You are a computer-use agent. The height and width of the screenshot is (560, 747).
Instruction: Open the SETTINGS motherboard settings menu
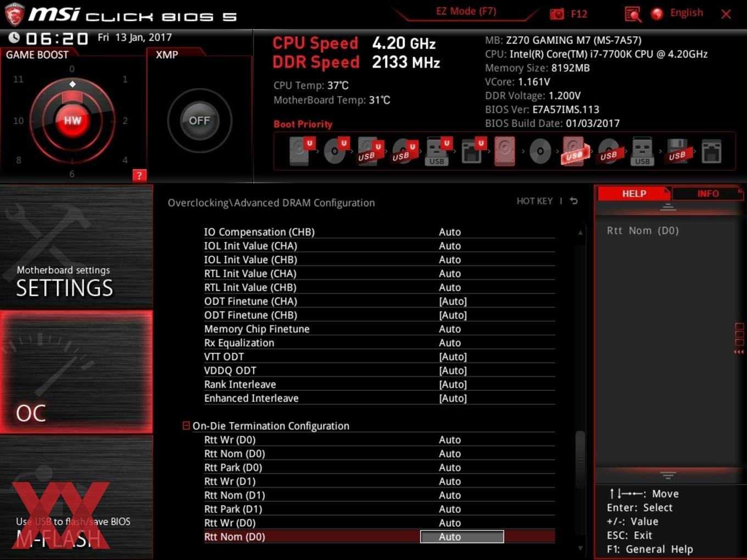(76, 247)
